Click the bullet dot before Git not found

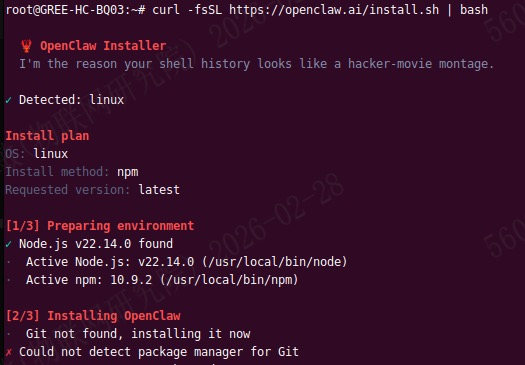pos(9,334)
